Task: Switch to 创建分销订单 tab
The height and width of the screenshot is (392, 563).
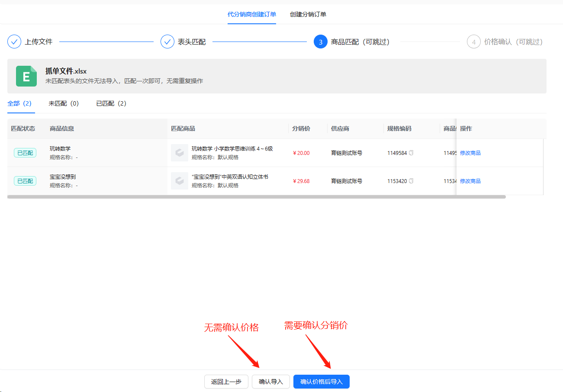Action: 308,14
